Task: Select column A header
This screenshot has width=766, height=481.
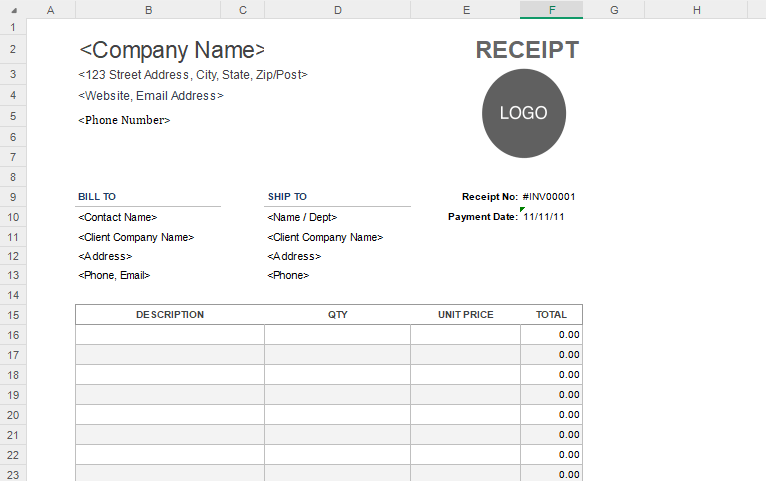Action: (x=50, y=10)
